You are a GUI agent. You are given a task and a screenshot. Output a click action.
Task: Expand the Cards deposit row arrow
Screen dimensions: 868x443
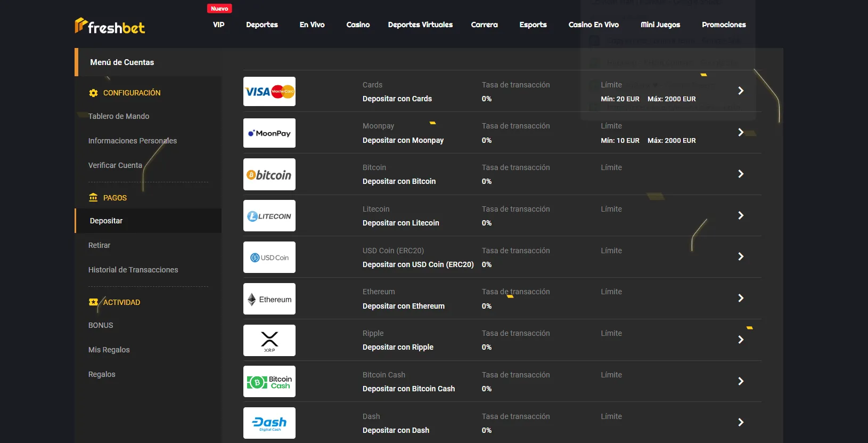[x=741, y=91]
